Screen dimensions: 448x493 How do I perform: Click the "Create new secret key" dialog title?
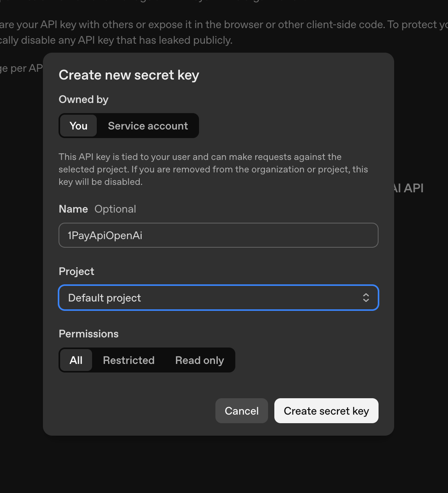click(129, 75)
